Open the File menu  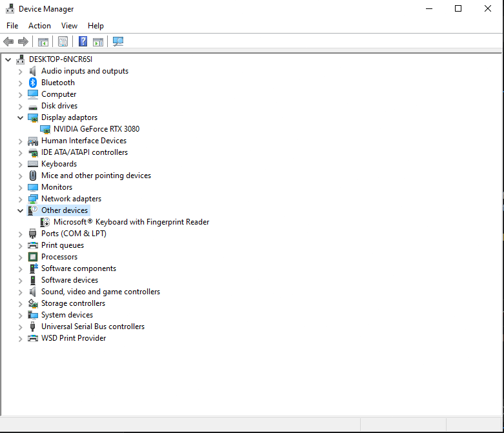point(12,26)
